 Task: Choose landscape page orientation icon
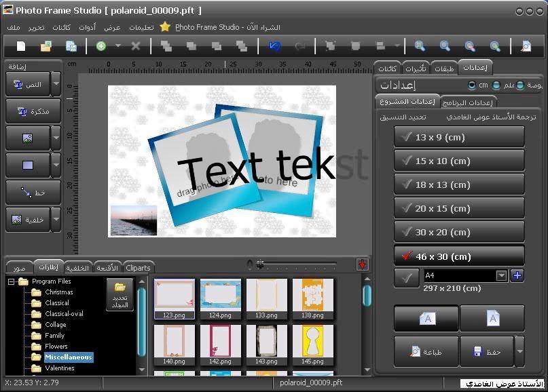[x=427, y=318]
